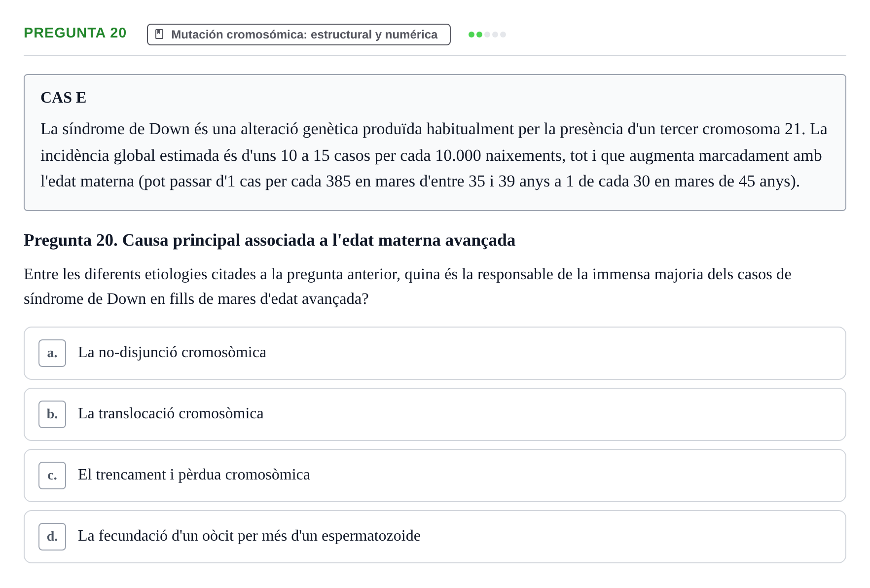The width and height of the screenshot is (870, 588).
Task: Click the 'PREGUNTA 20' header label
Action: coord(75,33)
